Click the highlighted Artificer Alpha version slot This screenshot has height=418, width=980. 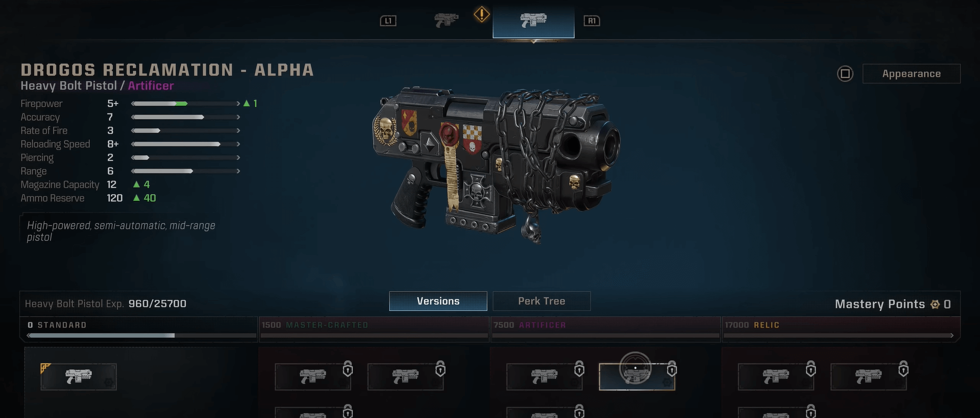tap(637, 377)
